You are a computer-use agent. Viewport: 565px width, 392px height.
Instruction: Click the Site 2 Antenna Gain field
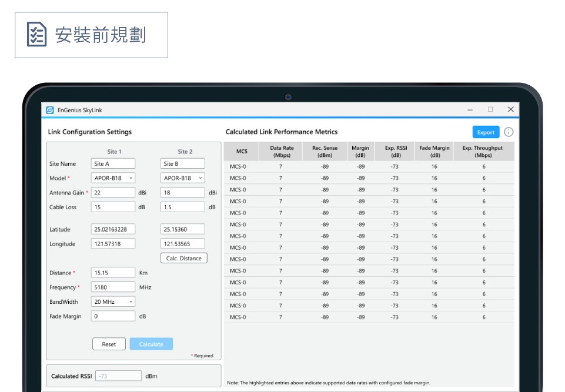tap(183, 193)
